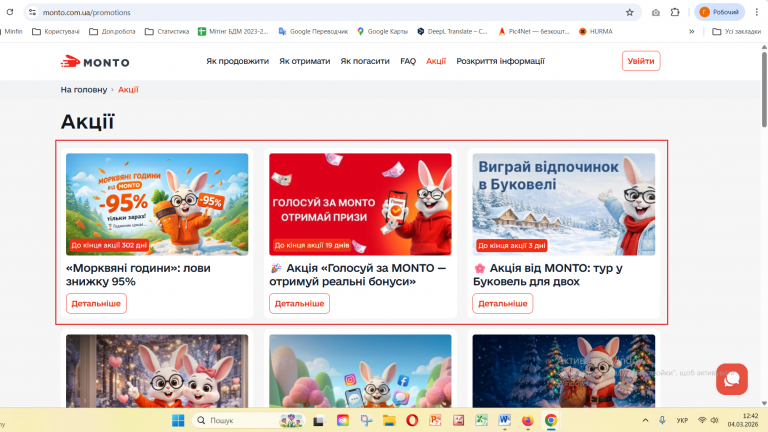Click Детальніше under Морквяні години
Image resolution: width=768 pixels, height=432 pixels.
(96, 303)
